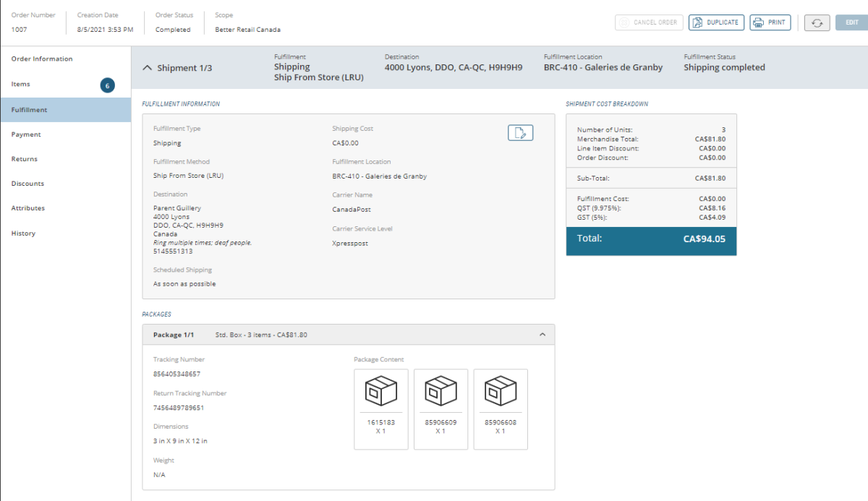
Task: Open the Discounts sidebar section
Action: [27, 184]
